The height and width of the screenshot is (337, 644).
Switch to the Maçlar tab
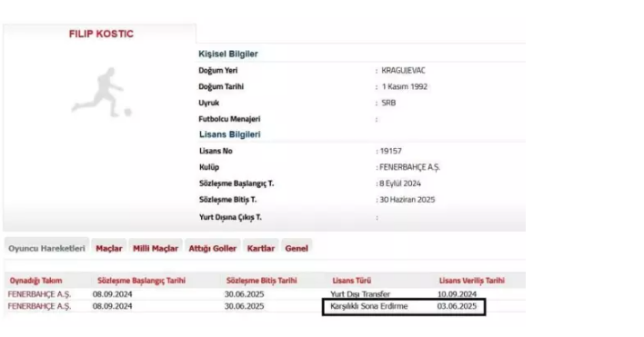pos(109,249)
